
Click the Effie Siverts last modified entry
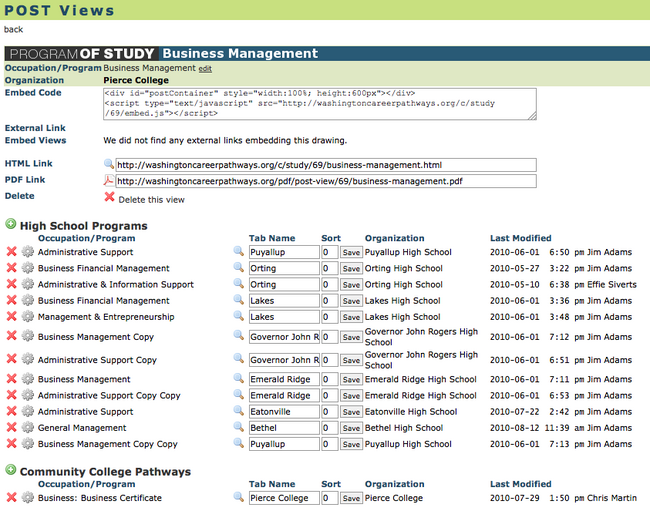611,284
